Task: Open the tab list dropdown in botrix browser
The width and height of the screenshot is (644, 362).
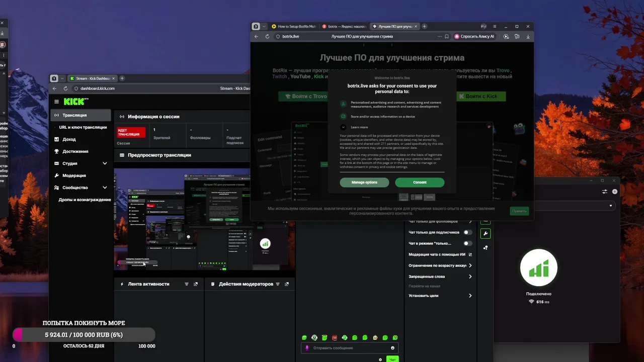Action: tap(264, 26)
